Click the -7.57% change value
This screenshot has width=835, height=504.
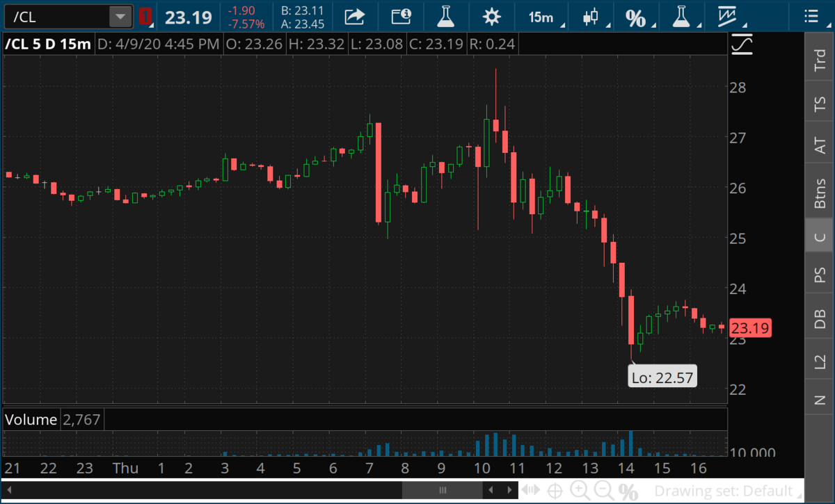[x=248, y=24]
